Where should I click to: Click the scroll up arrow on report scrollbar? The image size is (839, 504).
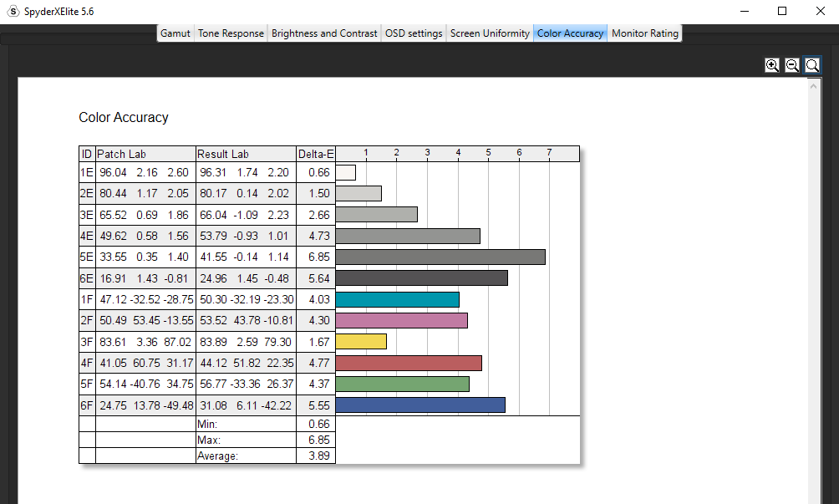815,85
